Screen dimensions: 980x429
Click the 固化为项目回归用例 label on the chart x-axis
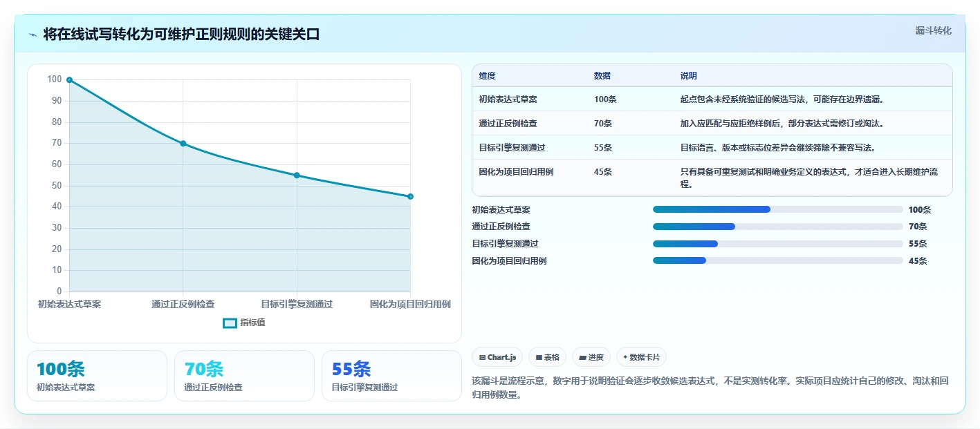coord(411,304)
